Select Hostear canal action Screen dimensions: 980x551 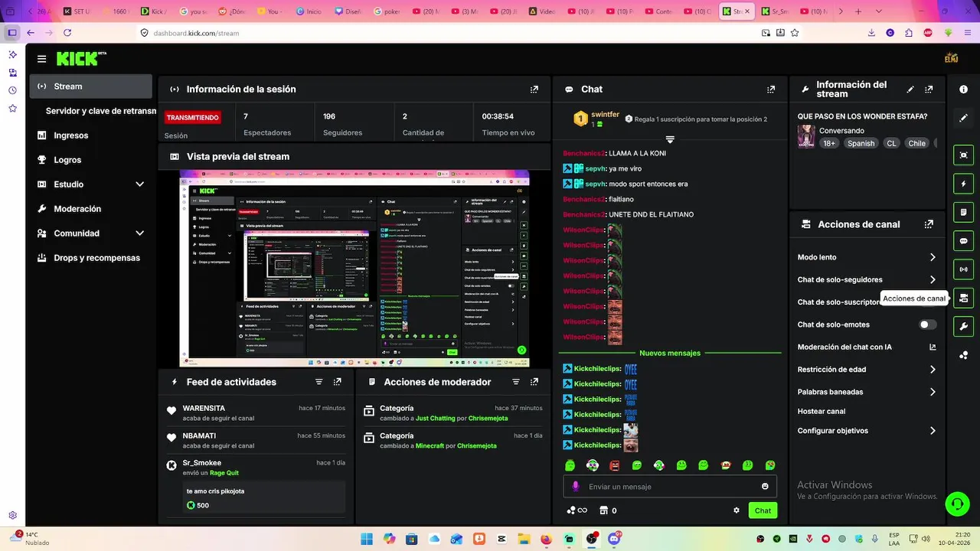pos(822,411)
